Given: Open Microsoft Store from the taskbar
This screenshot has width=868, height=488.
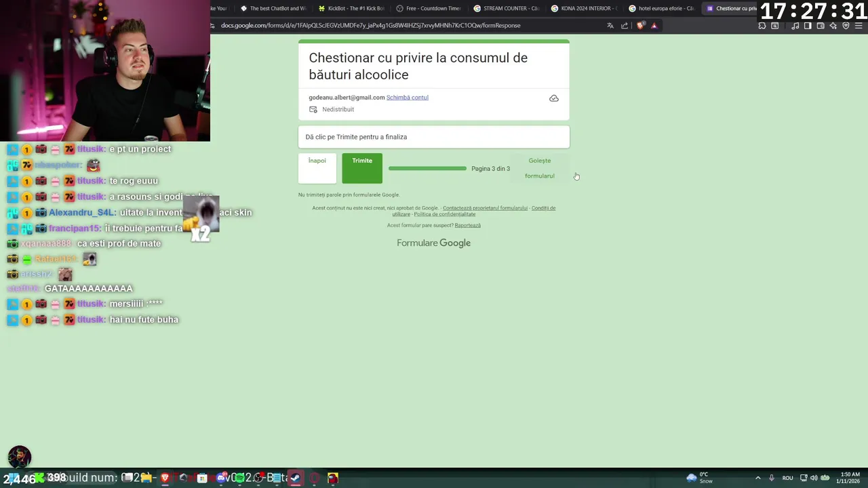Looking at the screenshot, I should click(x=202, y=478).
